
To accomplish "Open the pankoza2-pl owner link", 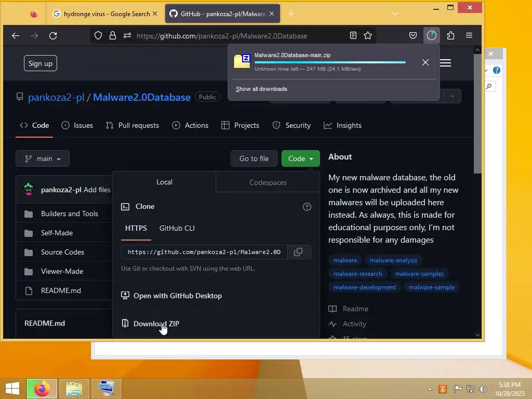I will point(56,97).
